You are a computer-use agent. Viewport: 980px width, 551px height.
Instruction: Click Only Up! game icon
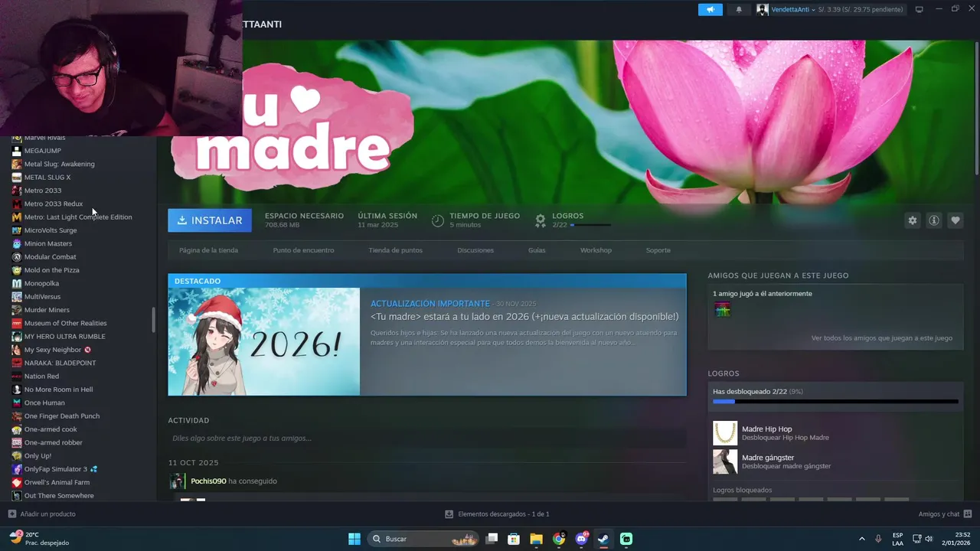click(x=17, y=456)
